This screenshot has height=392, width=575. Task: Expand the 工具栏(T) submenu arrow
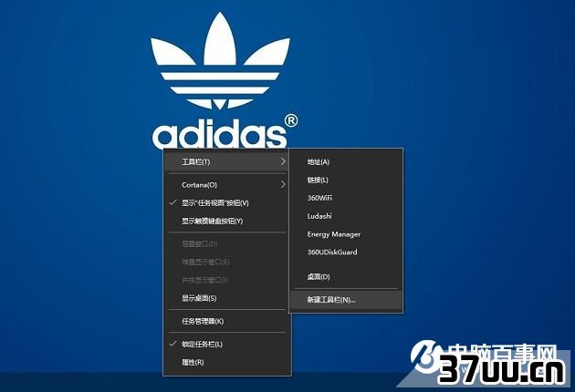pyautogui.click(x=283, y=161)
